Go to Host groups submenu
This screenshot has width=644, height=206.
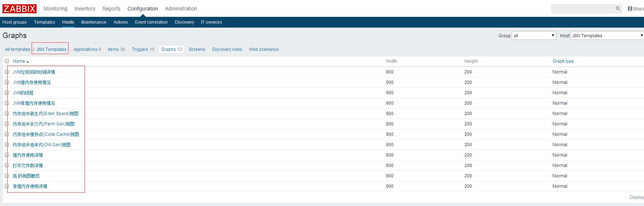click(15, 22)
